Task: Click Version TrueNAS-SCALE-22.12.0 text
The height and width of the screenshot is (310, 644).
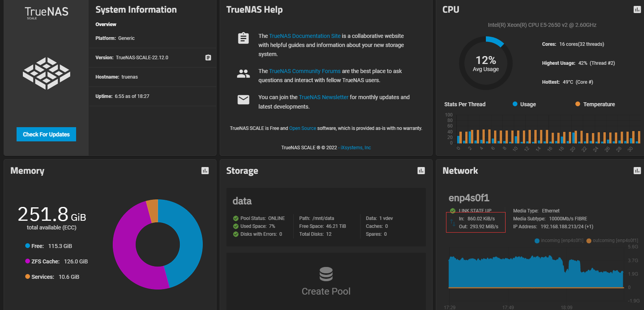Action: (x=132, y=58)
